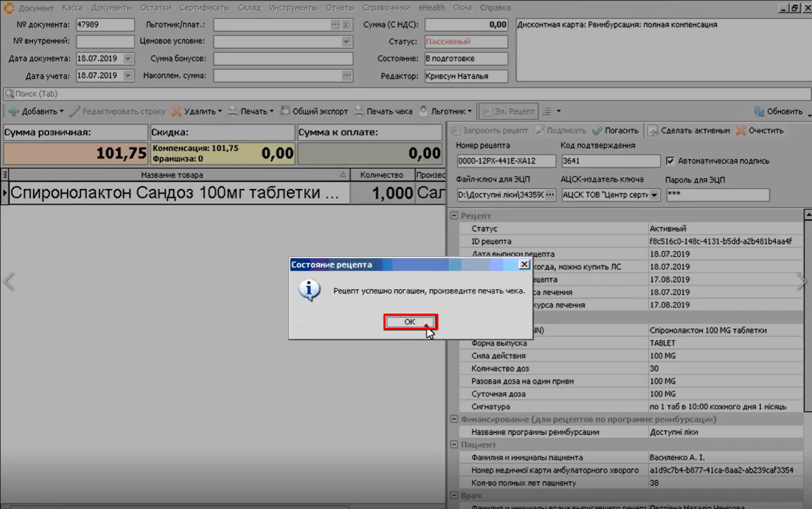This screenshot has width=812, height=509.
Task: Click the Подписать pen icon
Action: click(540, 131)
